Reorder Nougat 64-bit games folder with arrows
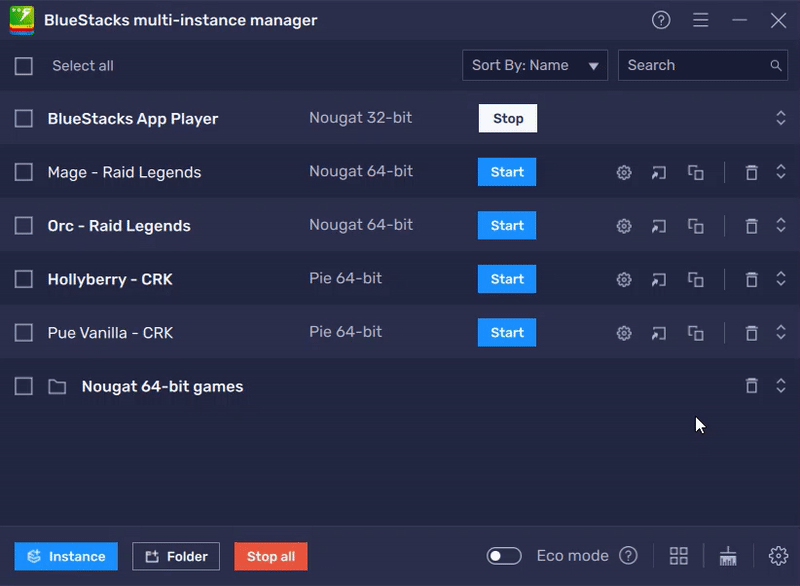 (x=781, y=386)
